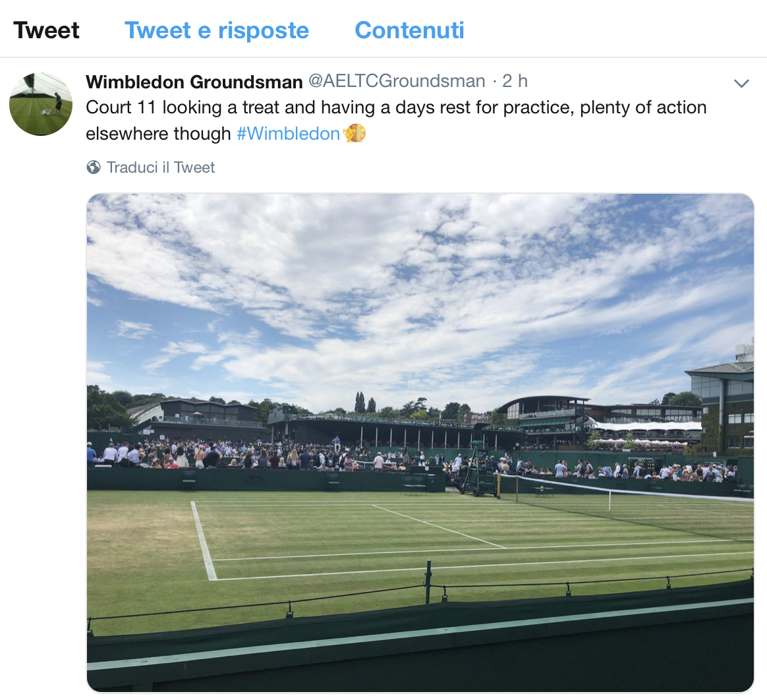Select the Tweet e risposte tab
Image resolution: width=767 pixels, height=700 pixels.
(x=217, y=30)
